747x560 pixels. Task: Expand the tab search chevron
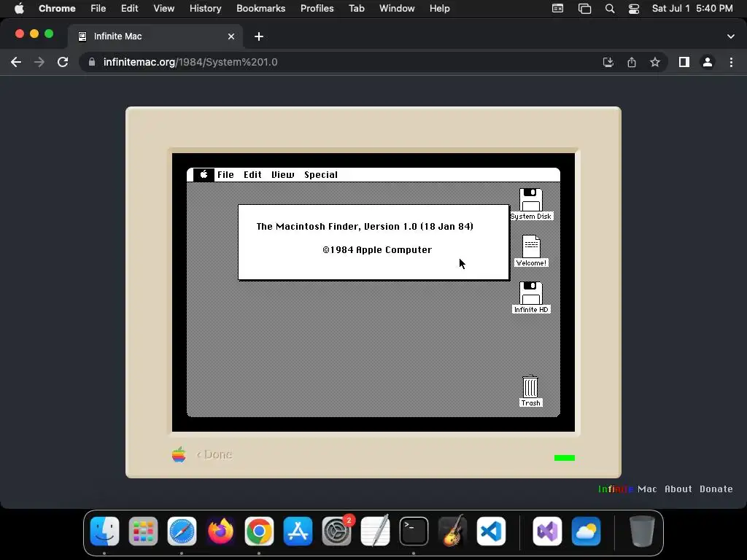[731, 36]
